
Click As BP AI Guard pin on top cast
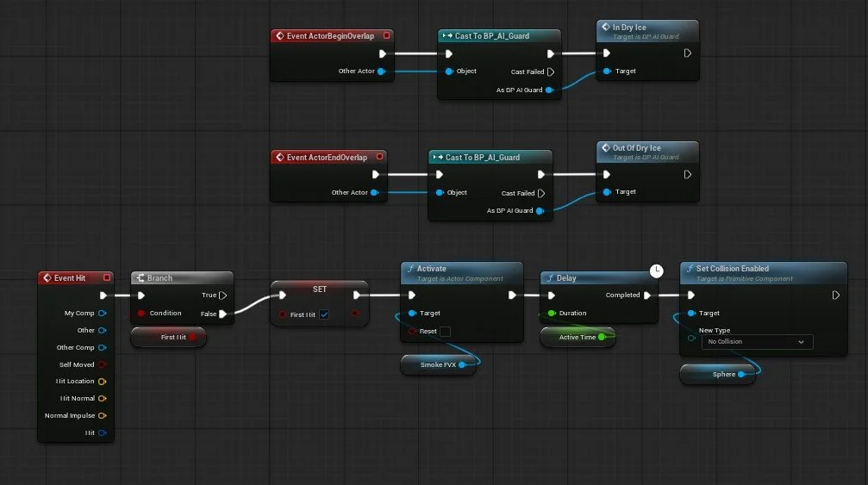click(549, 90)
